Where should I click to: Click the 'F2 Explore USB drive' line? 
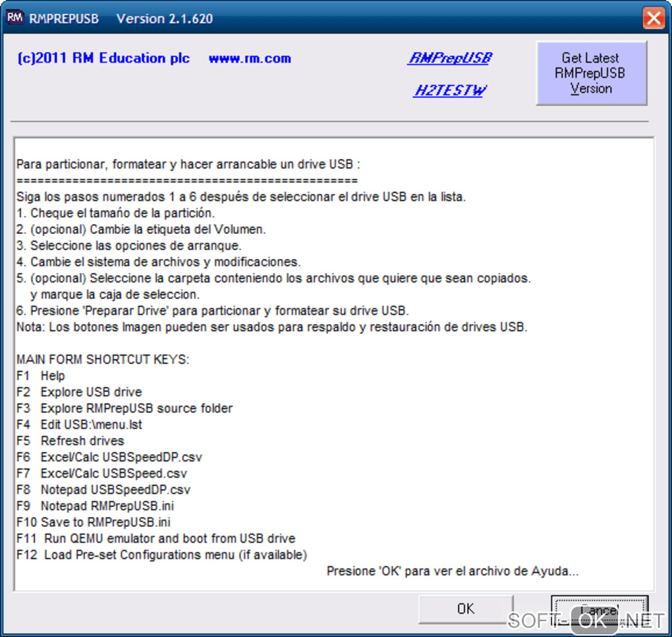point(79,392)
